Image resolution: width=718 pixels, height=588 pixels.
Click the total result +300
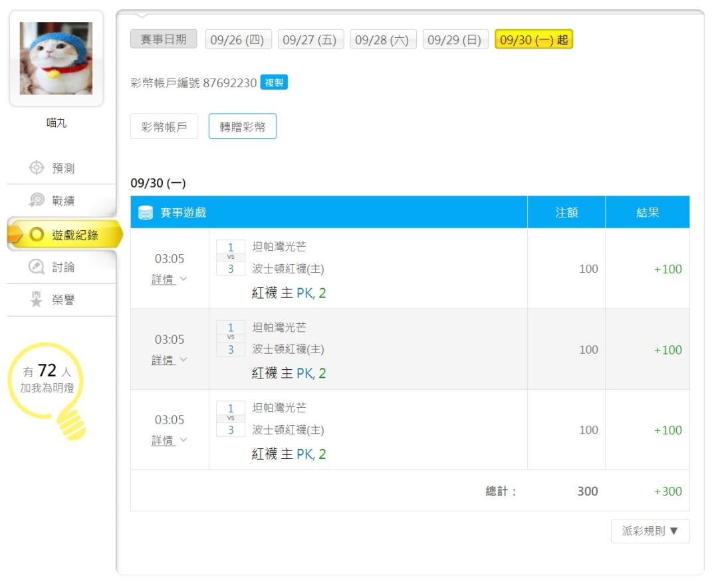point(667,492)
